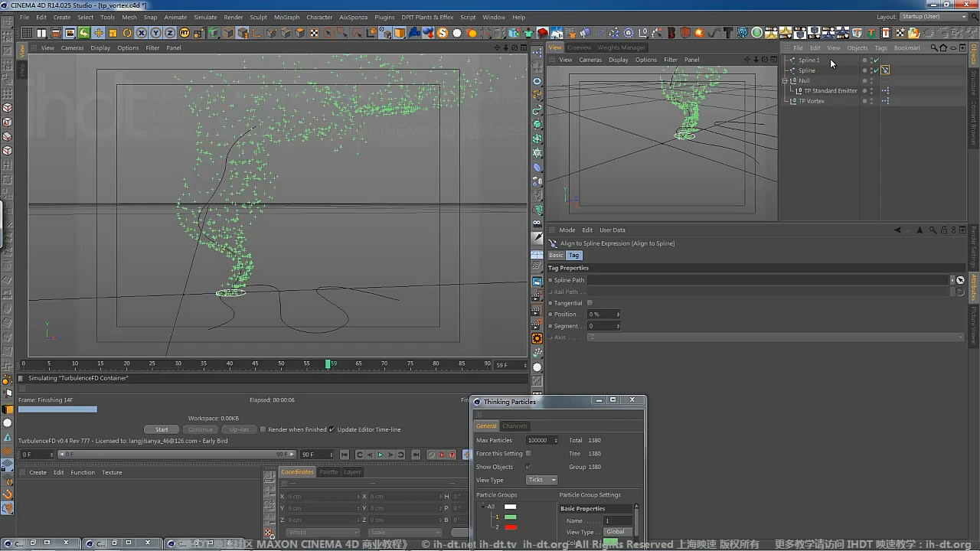Toggle the Y-axis lock icon
Viewport: 980px width, 551px height.
pyautogui.click(x=155, y=33)
